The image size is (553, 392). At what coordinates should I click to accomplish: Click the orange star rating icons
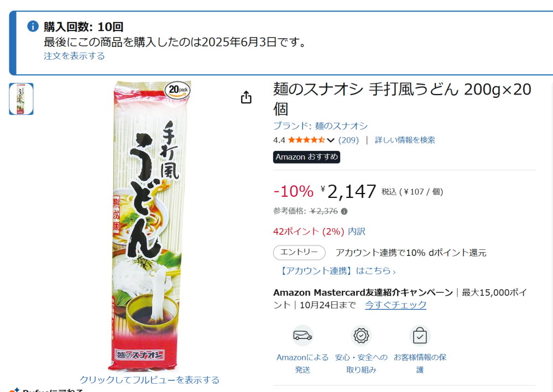tap(306, 140)
